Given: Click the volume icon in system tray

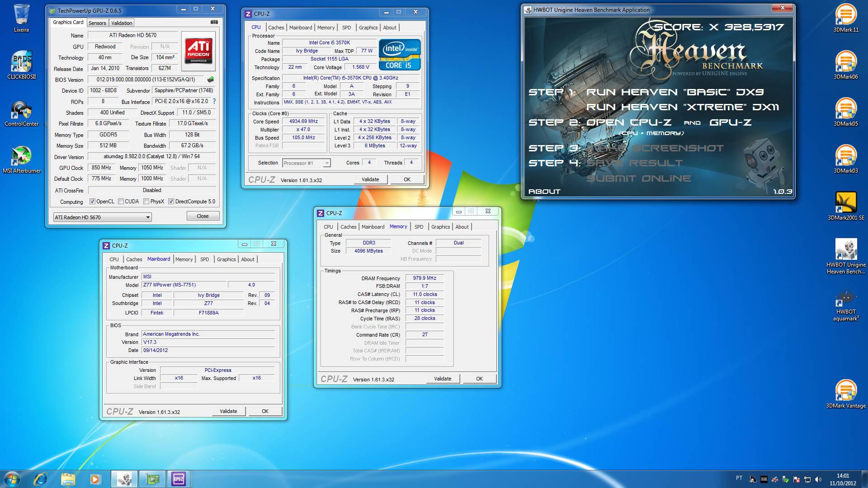Looking at the screenshot, I should click(x=818, y=479).
